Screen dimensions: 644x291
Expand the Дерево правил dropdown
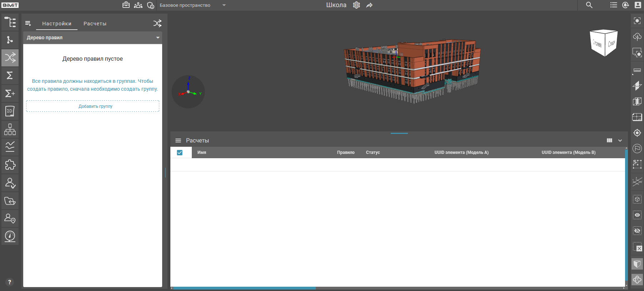click(158, 38)
